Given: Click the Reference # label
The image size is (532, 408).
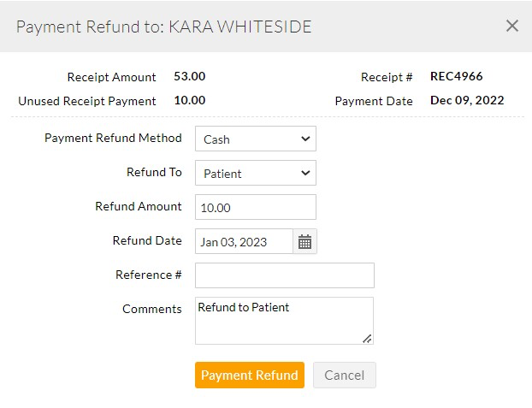Looking at the screenshot, I should (149, 275).
